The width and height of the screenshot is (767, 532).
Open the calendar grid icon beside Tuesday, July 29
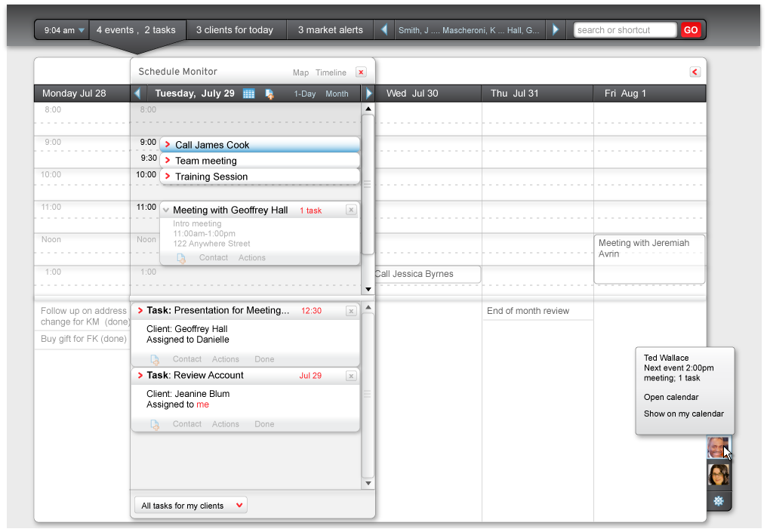point(248,94)
